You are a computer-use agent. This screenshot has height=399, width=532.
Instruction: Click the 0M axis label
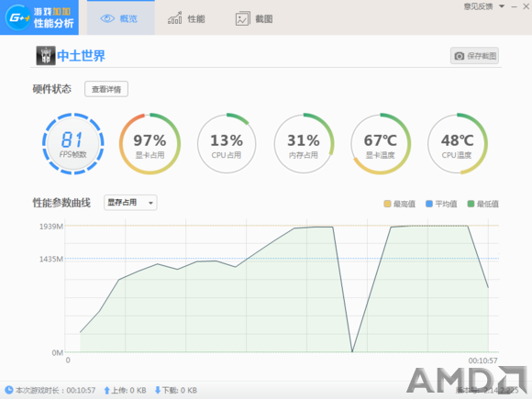click(58, 353)
